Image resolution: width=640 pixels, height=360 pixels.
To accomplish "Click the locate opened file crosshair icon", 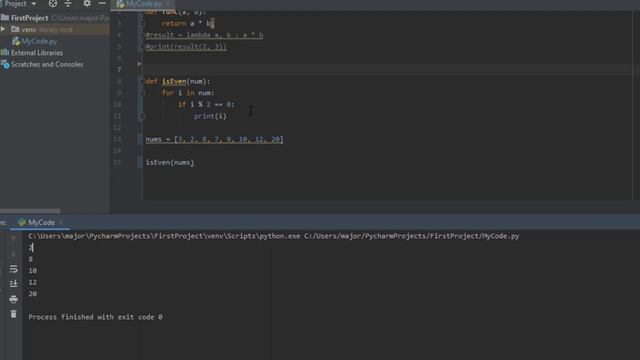I will [53, 4].
